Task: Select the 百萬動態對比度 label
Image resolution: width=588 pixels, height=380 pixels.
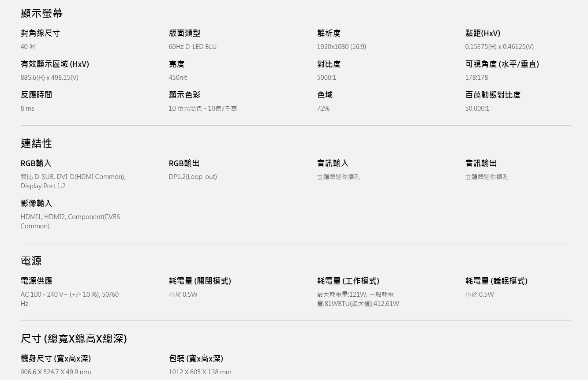Action: (x=493, y=95)
